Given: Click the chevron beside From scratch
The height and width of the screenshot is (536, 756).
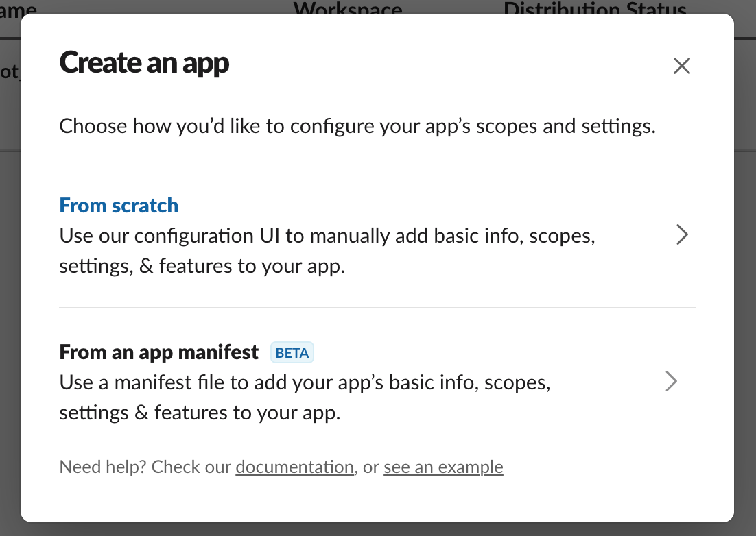Looking at the screenshot, I should [x=681, y=235].
